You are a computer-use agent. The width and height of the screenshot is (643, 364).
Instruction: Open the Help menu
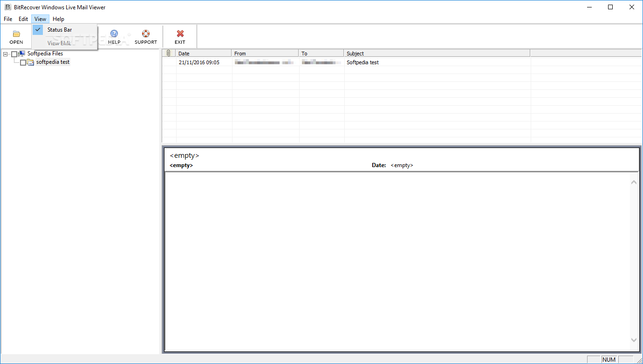coord(58,19)
